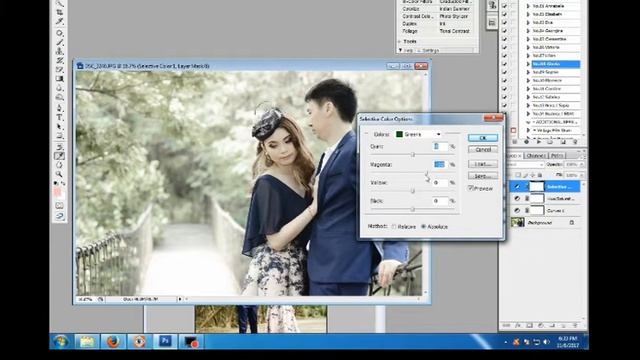Add layer style via fx icon
The width and height of the screenshot is (640, 360).
click(x=518, y=325)
